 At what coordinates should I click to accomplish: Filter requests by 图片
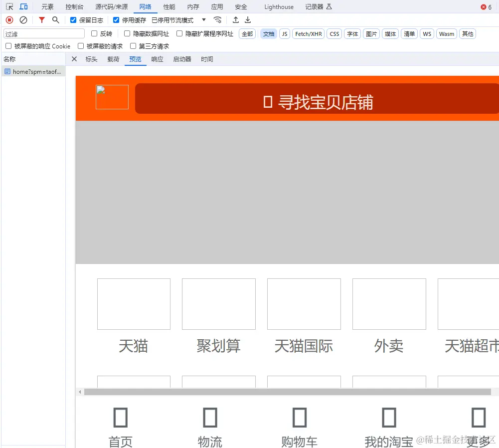[371, 34]
